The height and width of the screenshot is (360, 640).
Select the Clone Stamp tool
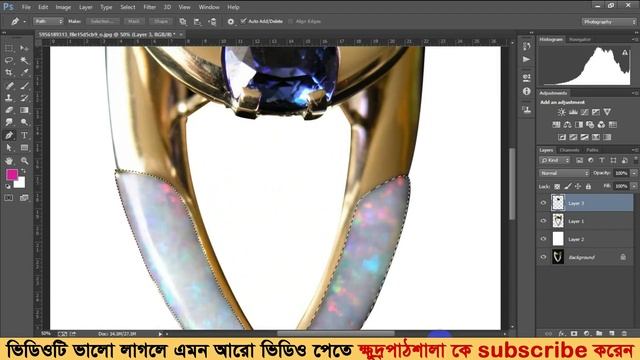click(x=9, y=98)
